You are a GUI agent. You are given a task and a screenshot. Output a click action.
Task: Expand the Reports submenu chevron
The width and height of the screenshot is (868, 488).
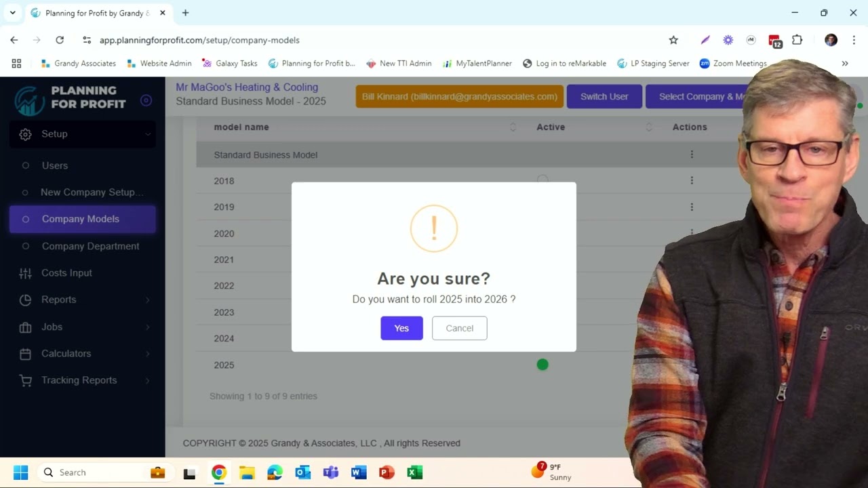click(x=148, y=300)
